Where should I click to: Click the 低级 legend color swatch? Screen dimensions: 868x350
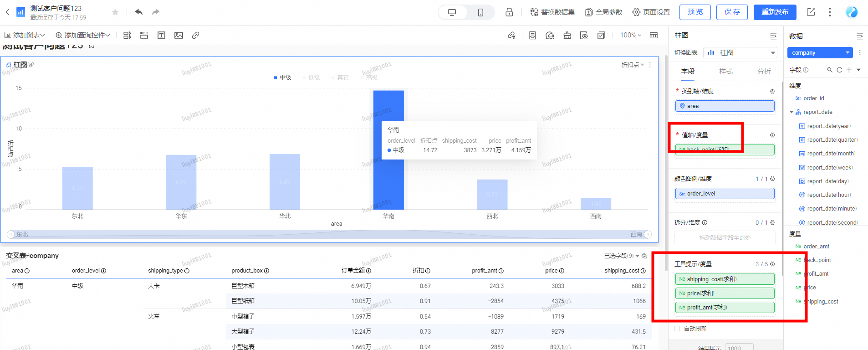(304, 78)
